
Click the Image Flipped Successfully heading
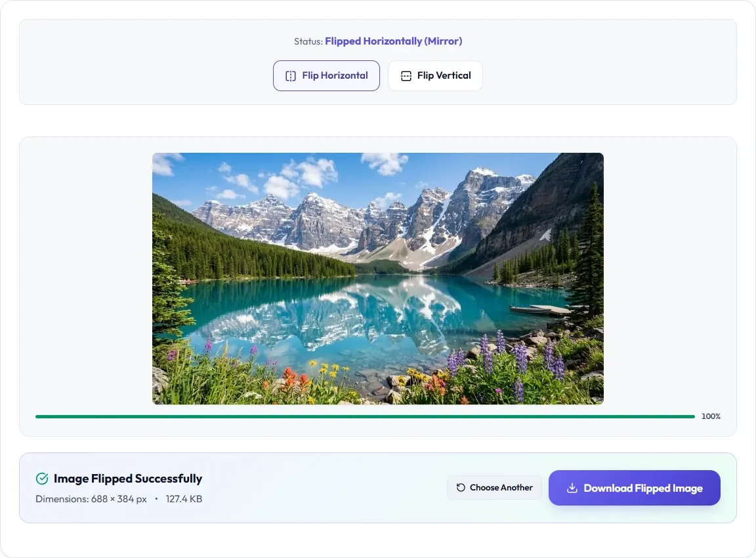pos(128,479)
